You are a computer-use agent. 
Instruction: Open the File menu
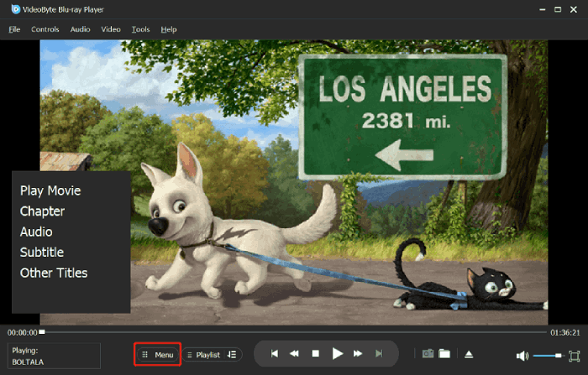(x=14, y=29)
